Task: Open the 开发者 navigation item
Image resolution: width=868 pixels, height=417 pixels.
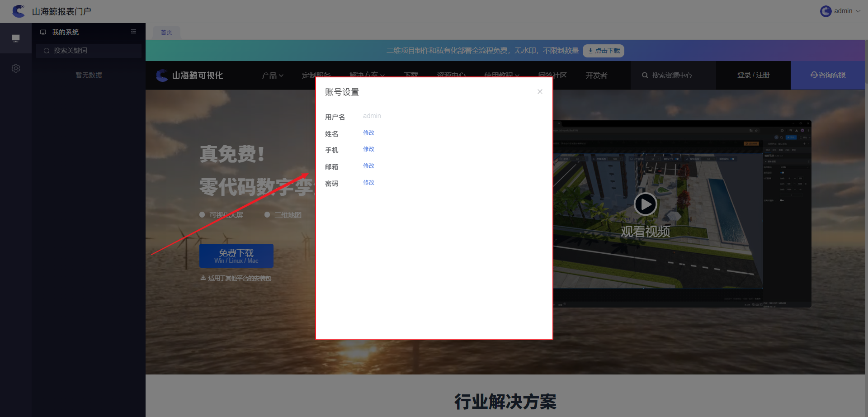Action: click(596, 75)
